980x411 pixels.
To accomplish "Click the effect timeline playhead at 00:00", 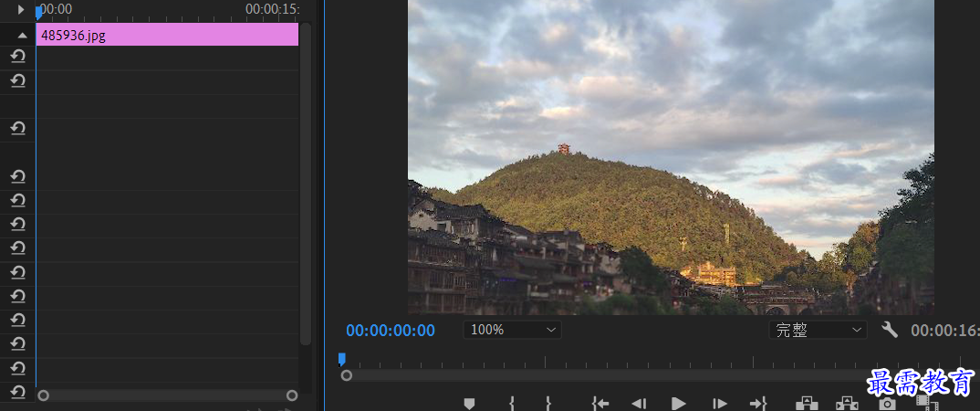I will point(38,11).
